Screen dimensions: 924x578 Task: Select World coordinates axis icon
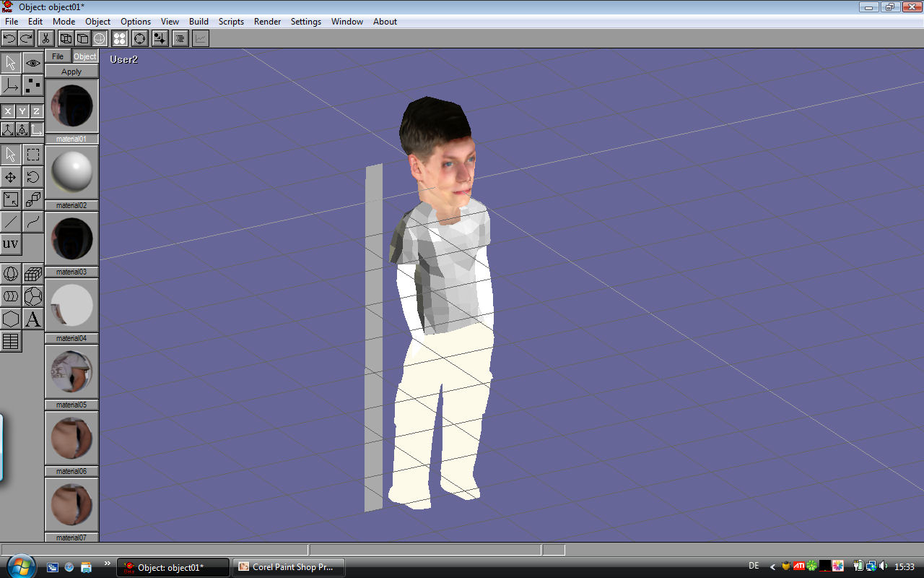point(8,130)
